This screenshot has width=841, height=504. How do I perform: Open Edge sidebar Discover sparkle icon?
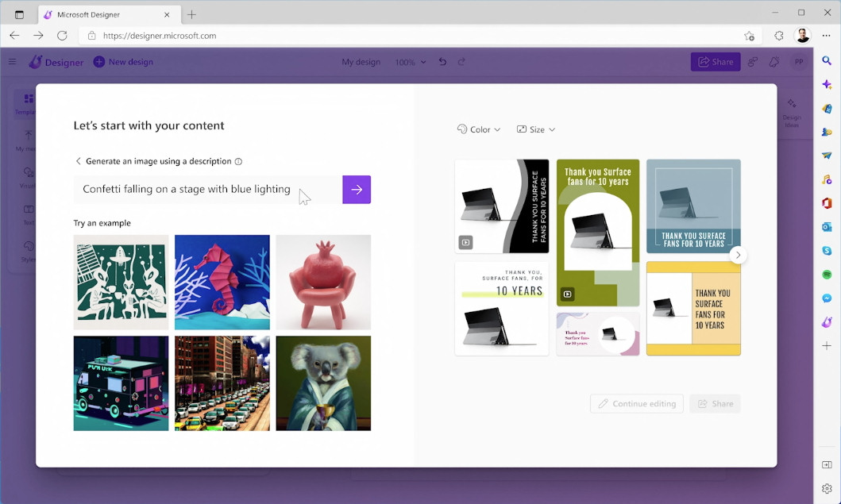click(x=827, y=84)
